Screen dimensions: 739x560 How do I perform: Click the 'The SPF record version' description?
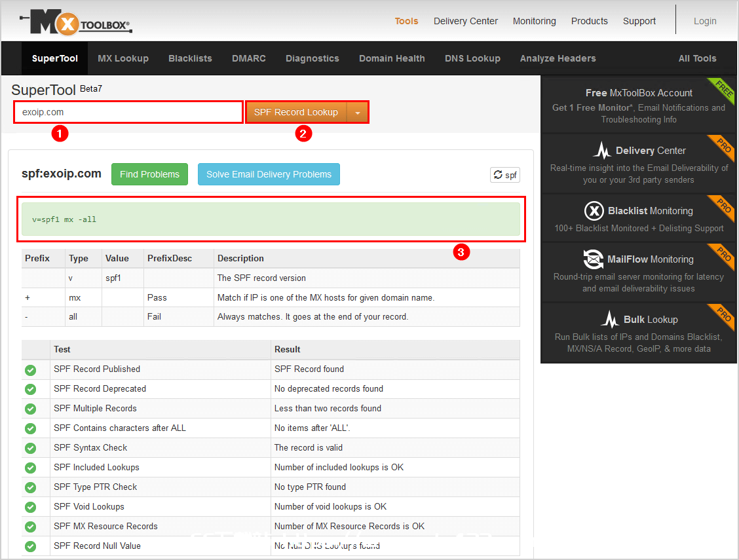point(261,278)
